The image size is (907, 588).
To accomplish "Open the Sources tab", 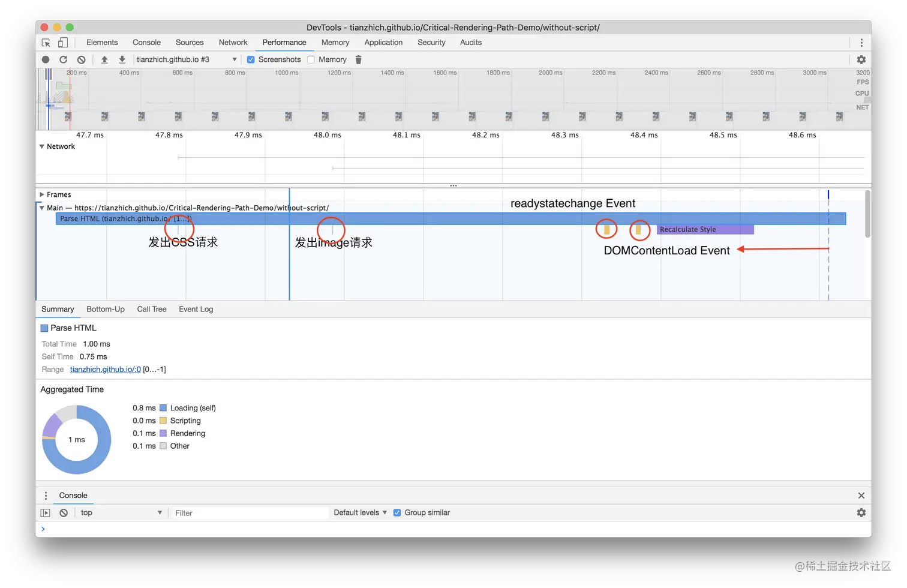I will click(190, 43).
